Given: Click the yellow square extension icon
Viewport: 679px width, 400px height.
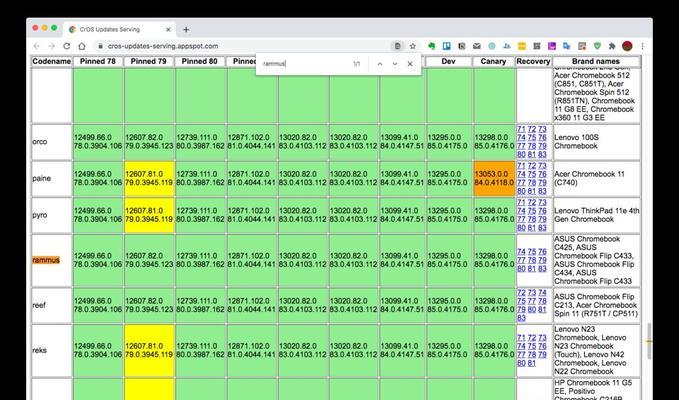Looking at the screenshot, I should point(522,46).
